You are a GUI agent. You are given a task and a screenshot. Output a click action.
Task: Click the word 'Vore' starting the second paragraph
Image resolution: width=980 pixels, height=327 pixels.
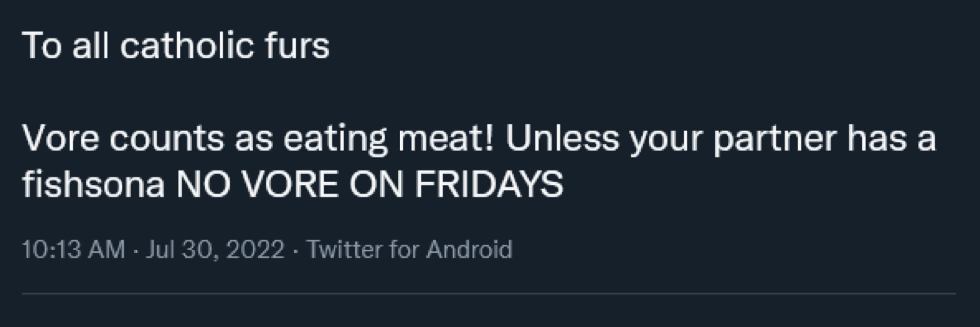coord(61,139)
